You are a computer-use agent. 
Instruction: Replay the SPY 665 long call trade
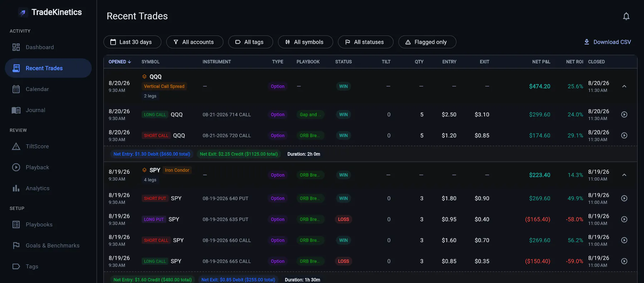(x=624, y=261)
